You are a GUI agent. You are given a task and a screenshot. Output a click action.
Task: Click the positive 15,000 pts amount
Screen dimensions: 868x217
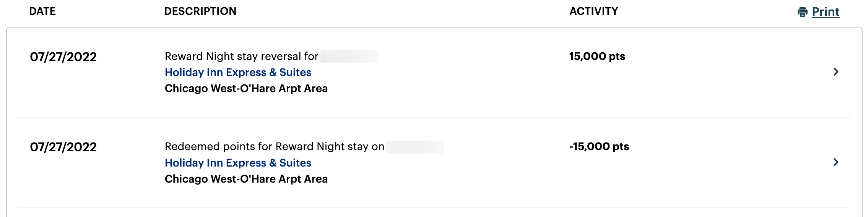point(597,57)
